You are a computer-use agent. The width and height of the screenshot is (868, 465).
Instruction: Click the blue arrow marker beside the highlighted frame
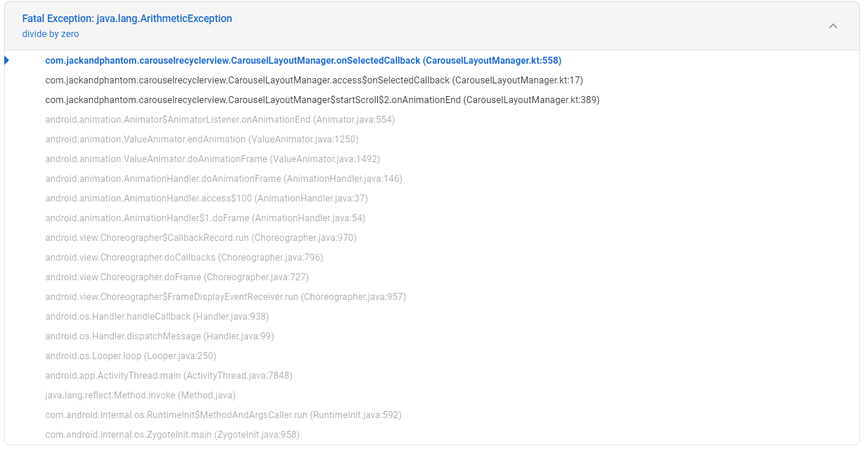6,60
